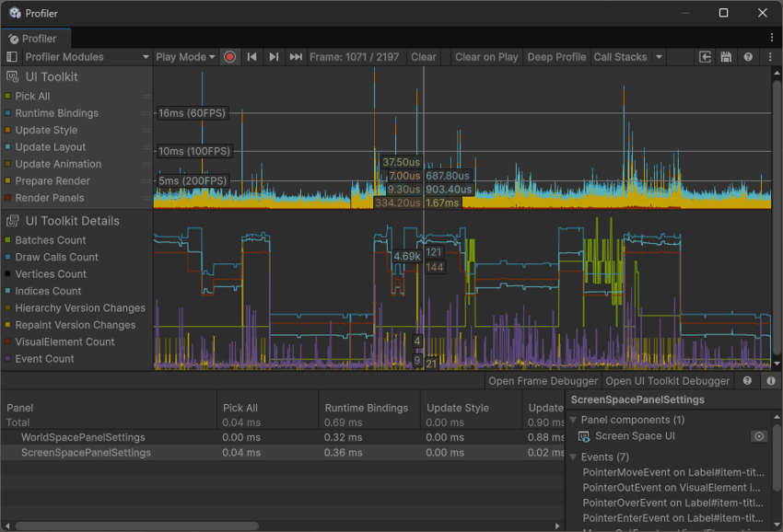Enable Deep Profile
This screenshot has width=783, height=532.
(556, 57)
